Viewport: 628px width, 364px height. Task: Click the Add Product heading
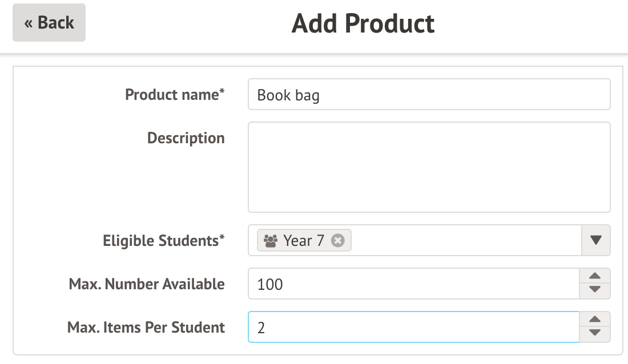tap(363, 24)
